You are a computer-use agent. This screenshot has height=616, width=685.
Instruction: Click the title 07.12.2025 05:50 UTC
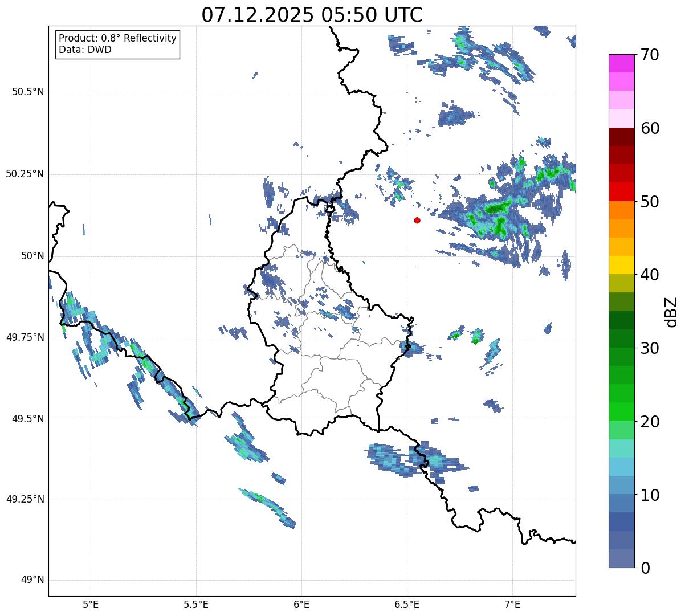(312, 15)
